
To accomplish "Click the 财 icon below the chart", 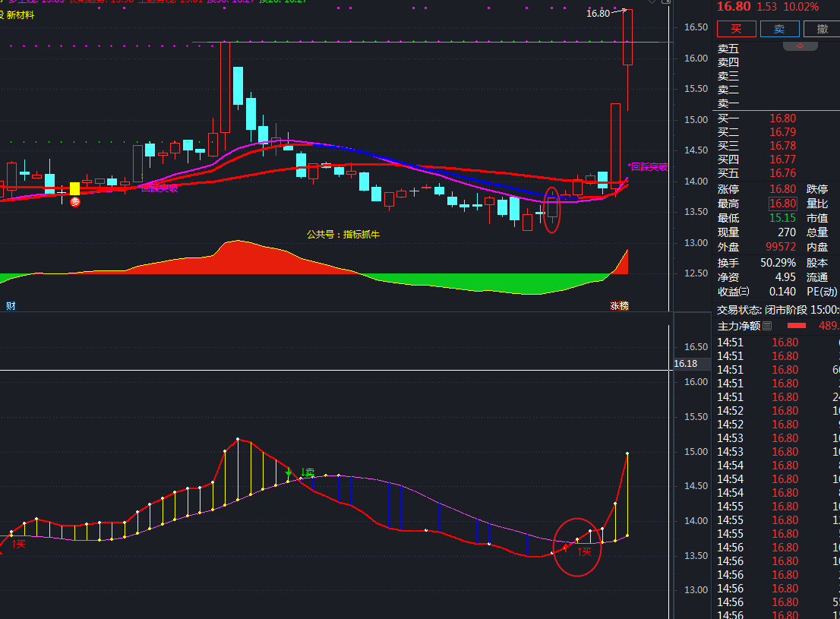I will click(x=11, y=306).
